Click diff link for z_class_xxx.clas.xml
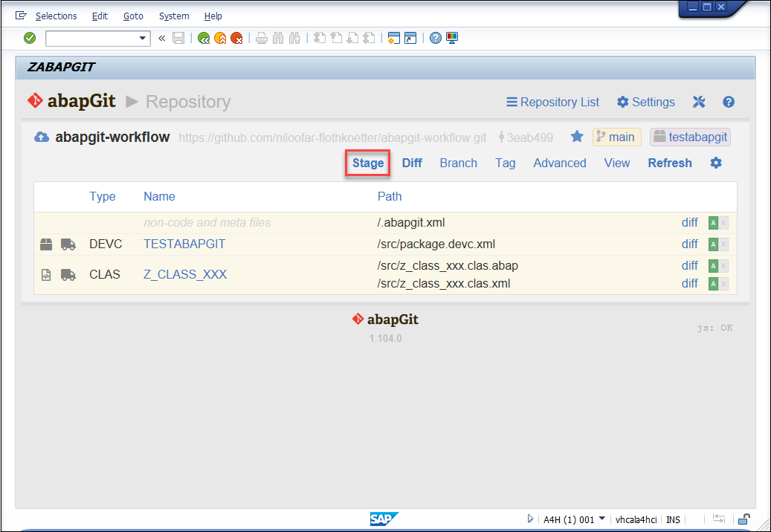This screenshot has height=532, width=771. pyautogui.click(x=689, y=283)
